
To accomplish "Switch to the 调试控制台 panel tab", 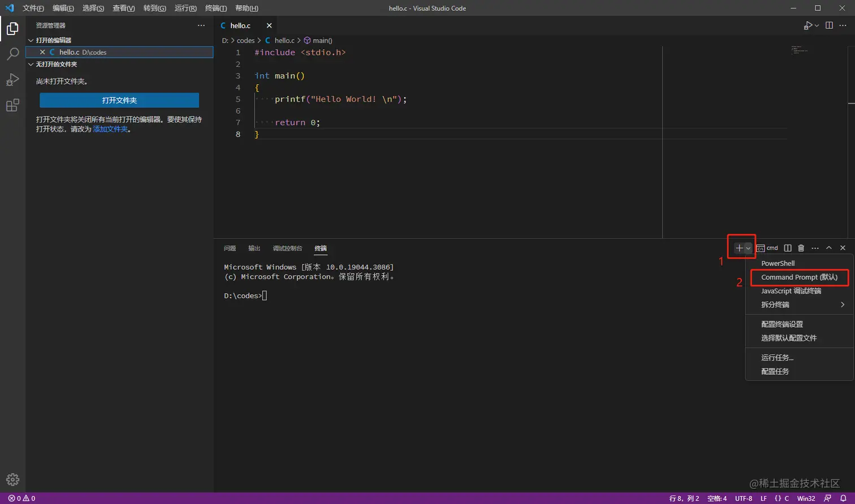I will pos(287,249).
